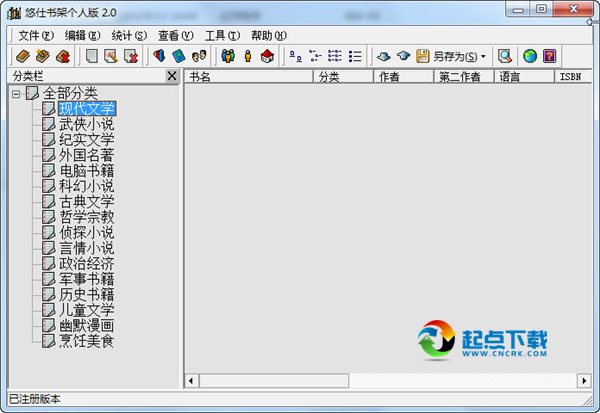This screenshot has height=413, width=600.
Task: Open the 文件(F) menu
Action: pos(36,36)
